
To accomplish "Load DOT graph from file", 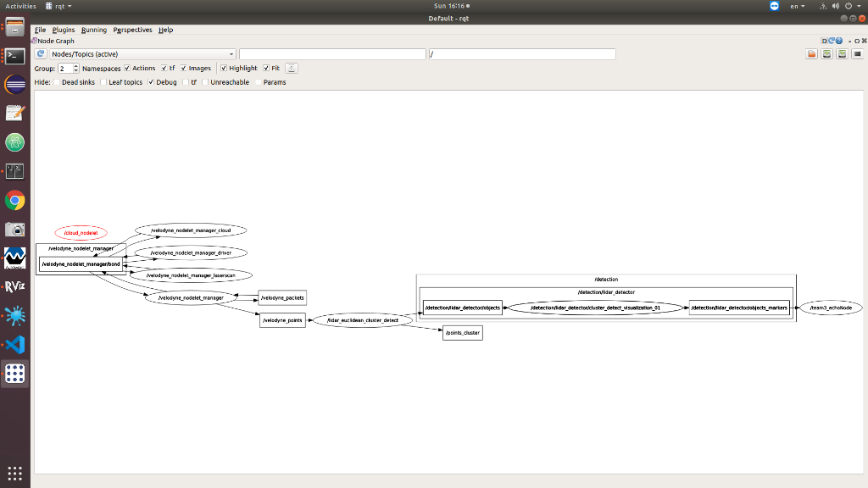I will (811, 53).
